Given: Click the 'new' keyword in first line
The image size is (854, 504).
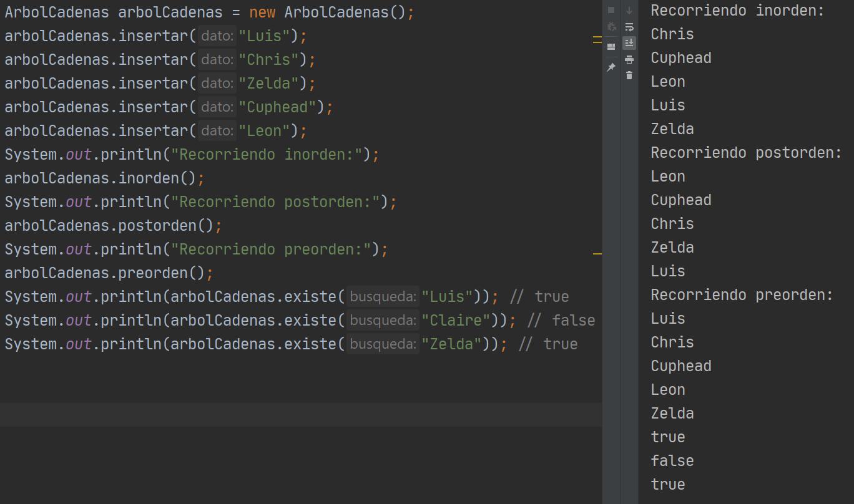Looking at the screenshot, I should click(262, 12).
